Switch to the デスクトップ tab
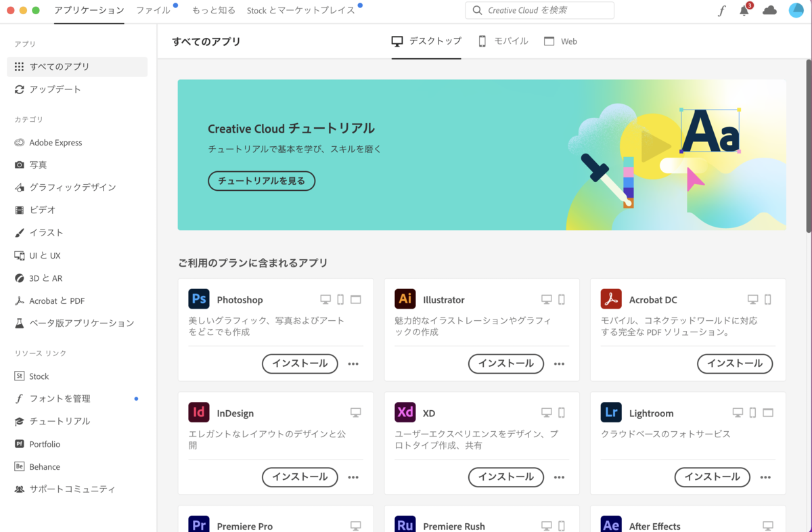The image size is (812, 532). tap(426, 41)
